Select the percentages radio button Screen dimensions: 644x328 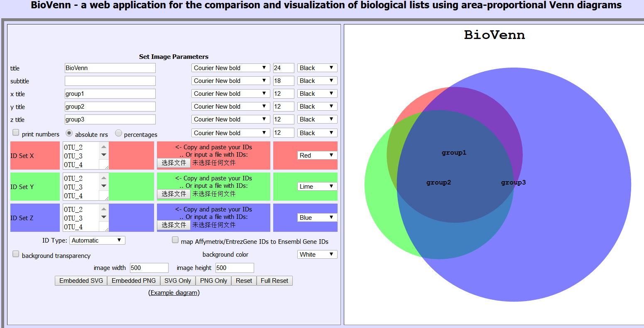pyautogui.click(x=118, y=132)
